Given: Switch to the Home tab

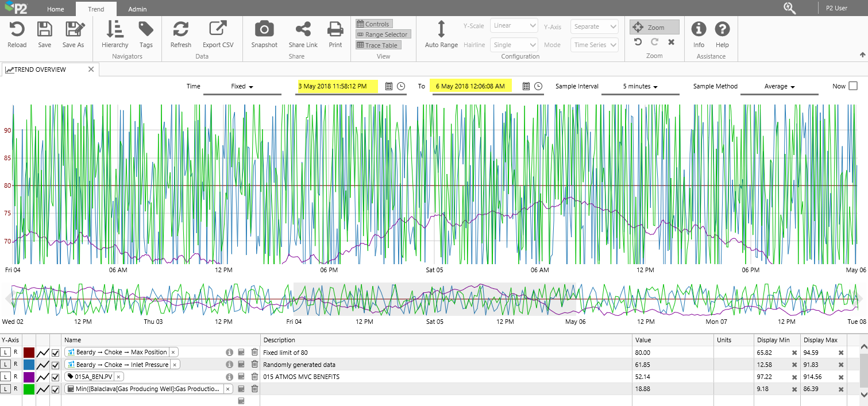Looking at the screenshot, I should 56,9.
